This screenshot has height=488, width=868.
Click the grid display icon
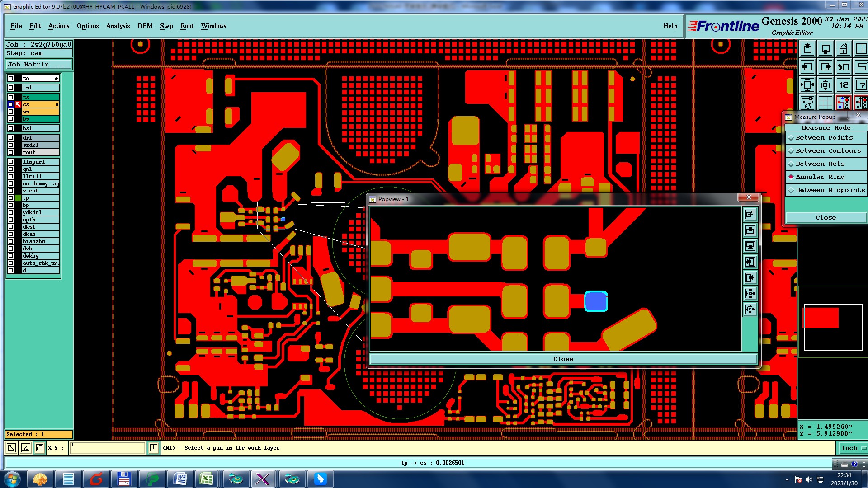point(826,103)
